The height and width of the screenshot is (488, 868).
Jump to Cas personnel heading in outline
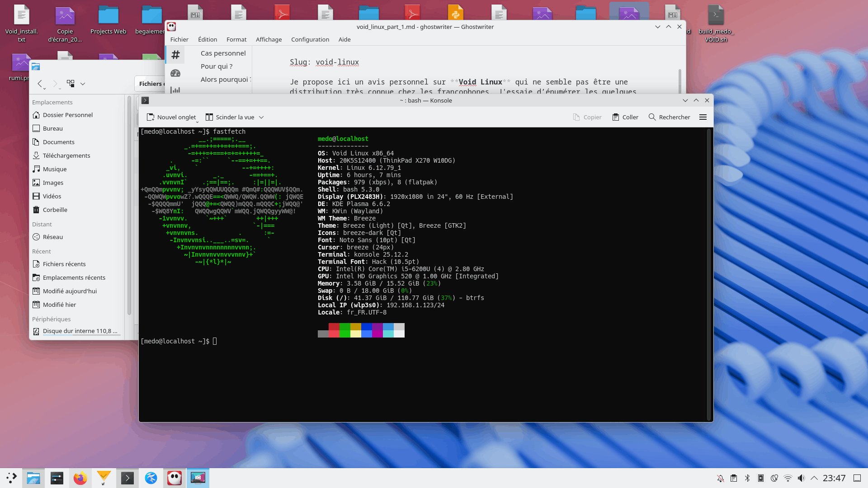[223, 53]
